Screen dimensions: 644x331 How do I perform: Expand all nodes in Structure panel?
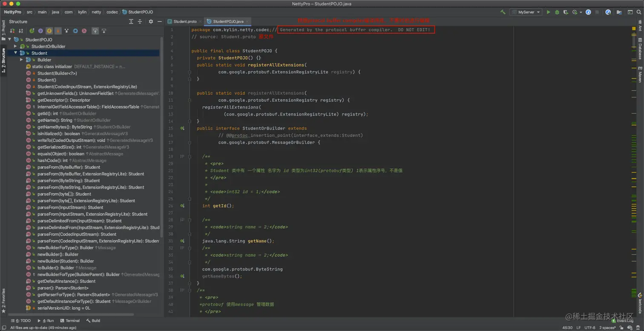(131, 21)
